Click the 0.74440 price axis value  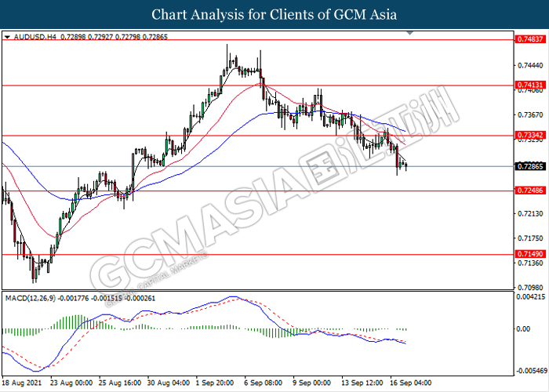530,65
